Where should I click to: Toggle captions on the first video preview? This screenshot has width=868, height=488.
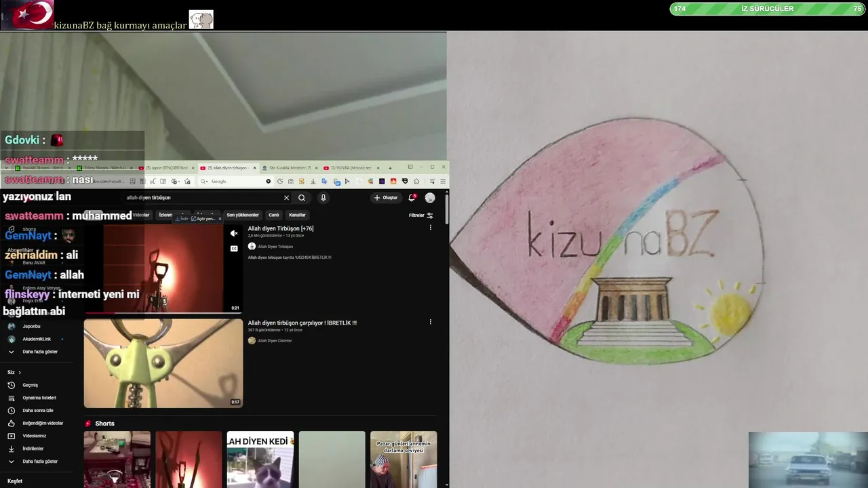click(x=234, y=249)
